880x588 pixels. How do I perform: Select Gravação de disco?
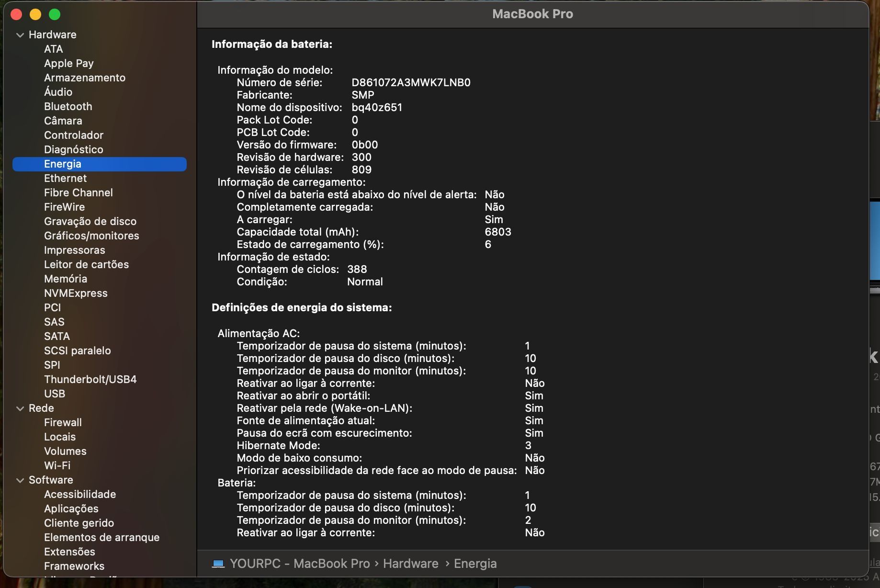click(90, 221)
